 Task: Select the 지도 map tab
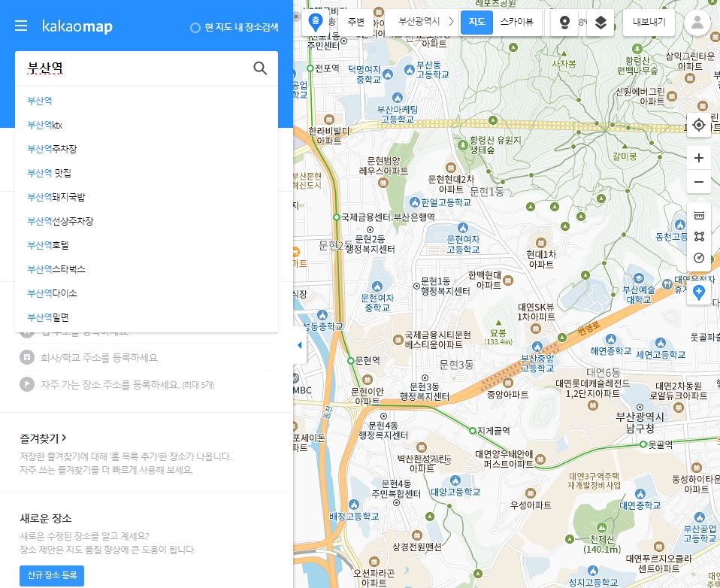(x=476, y=23)
